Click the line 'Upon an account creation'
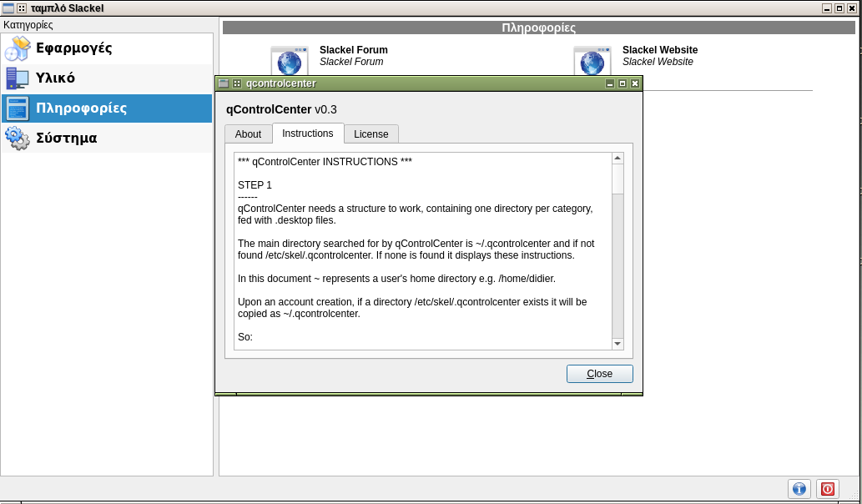This screenshot has width=862, height=504. (412, 302)
